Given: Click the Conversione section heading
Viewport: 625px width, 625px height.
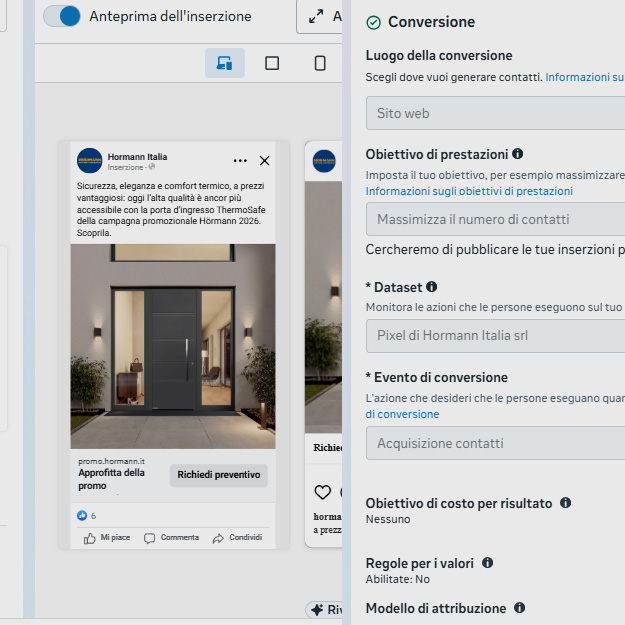Looking at the screenshot, I should [x=432, y=22].
